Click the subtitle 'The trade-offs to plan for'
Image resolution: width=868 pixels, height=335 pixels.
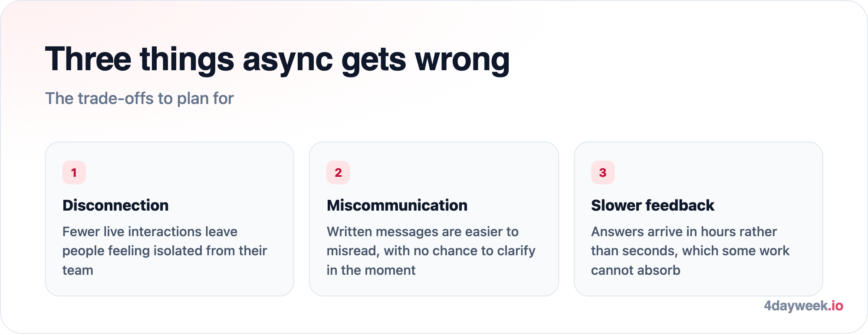tap(139, 98)
